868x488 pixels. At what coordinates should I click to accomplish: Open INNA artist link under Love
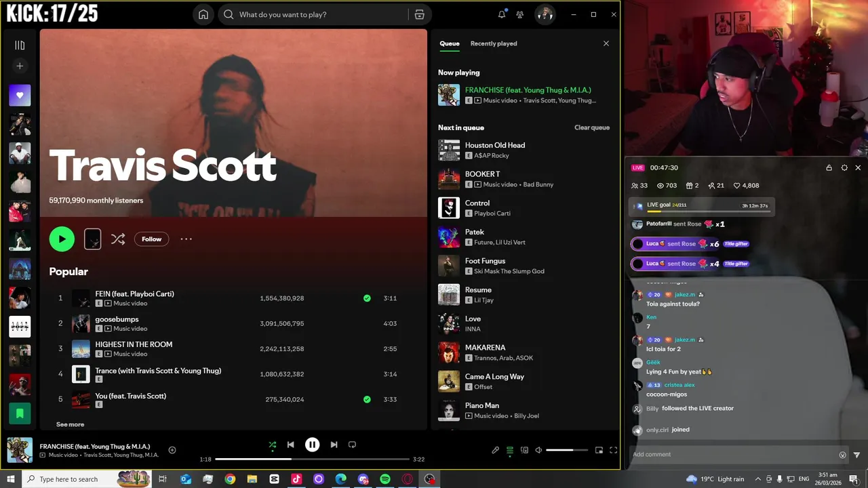(x=473, y=329)
